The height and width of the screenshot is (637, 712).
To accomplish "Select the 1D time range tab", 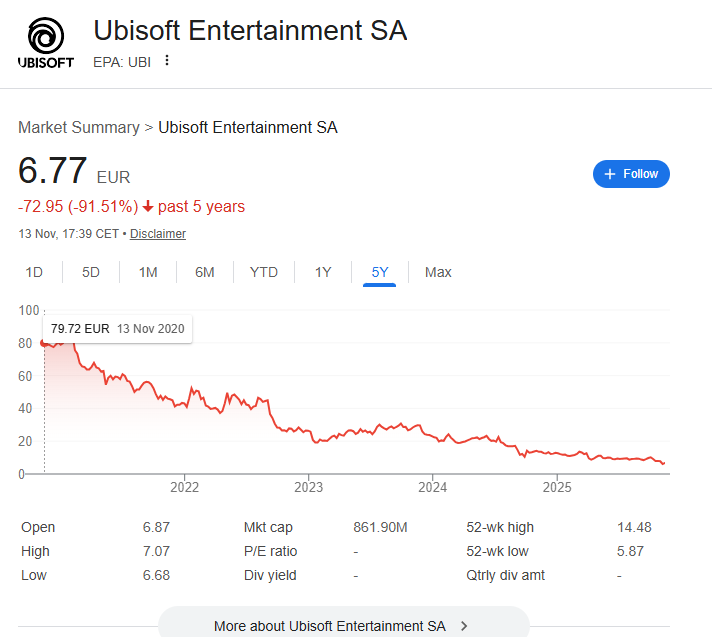I will pos(34,272).
